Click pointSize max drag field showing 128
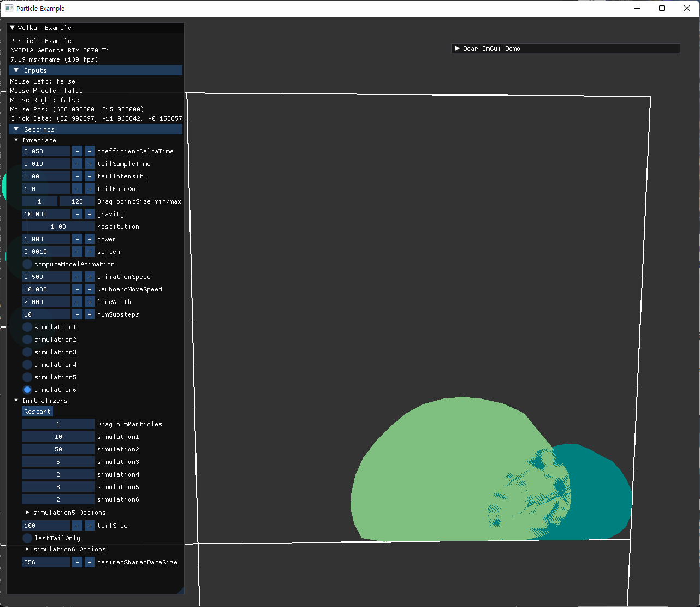This screenshot has width=700, height=607. pos(77,201)
